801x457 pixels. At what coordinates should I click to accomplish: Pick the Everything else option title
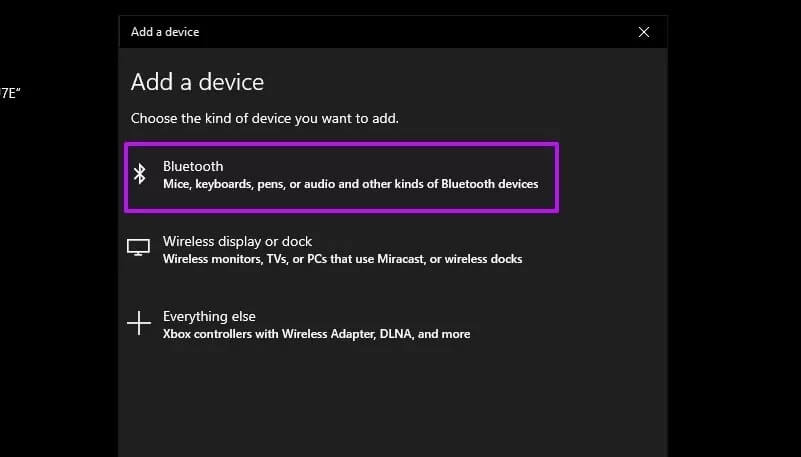click(x=209, y=317)
